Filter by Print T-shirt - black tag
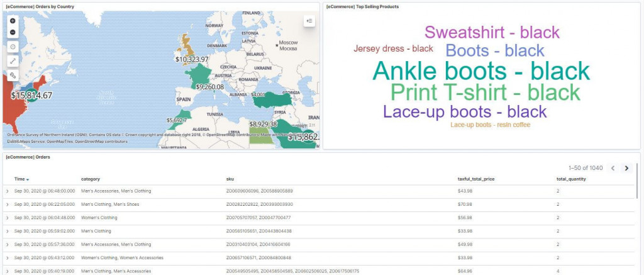This screenshot has height=275, width=644. coord(485,92)
